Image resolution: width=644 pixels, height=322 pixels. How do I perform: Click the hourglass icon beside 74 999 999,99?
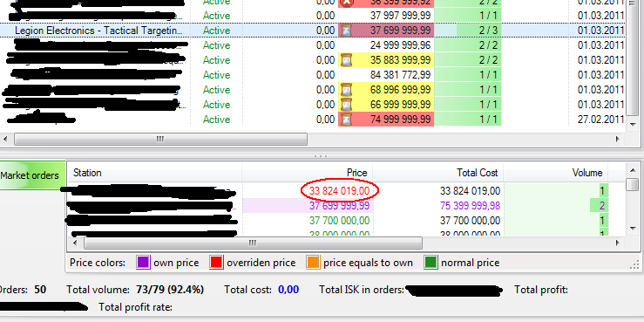pyautogui.click(x=347, y=120)
